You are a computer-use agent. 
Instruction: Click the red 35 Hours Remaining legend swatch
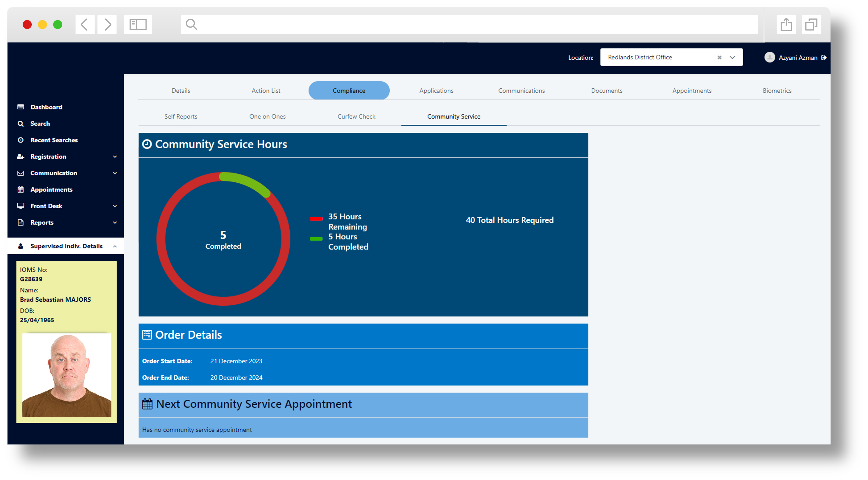(316, 219)
